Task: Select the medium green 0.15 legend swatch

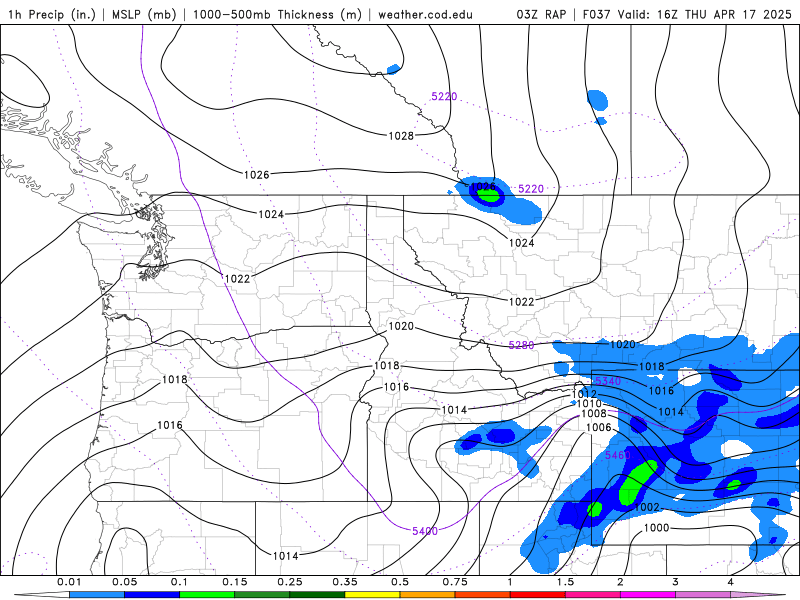Action: (x=262, y=595)
